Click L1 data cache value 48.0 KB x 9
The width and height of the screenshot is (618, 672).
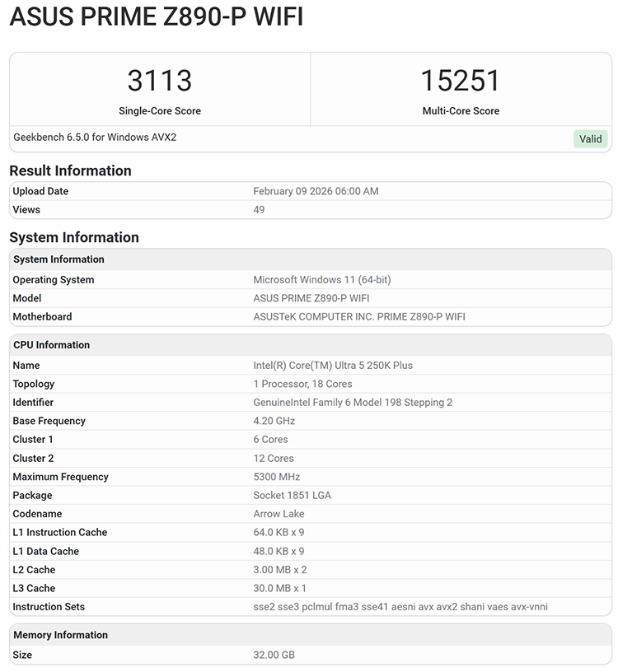click(x=279, y=551)
